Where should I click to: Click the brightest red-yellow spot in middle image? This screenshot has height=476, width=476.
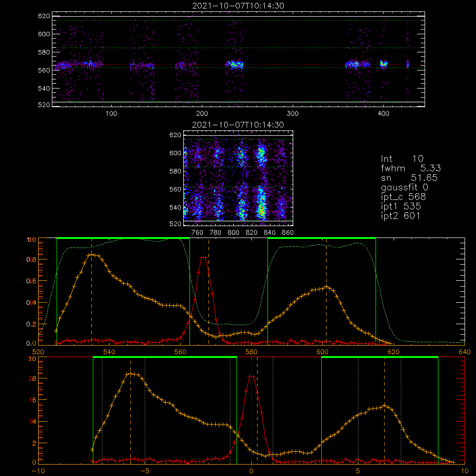(x=261, y=209)
